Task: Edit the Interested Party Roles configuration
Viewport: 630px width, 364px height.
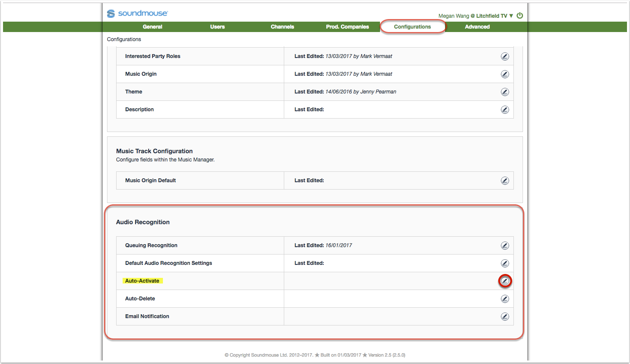Action: click(x=505, y=56)
